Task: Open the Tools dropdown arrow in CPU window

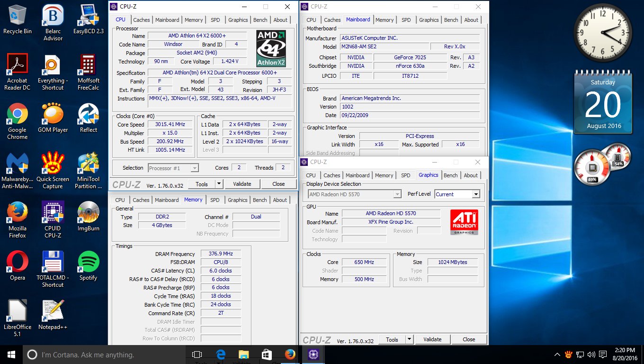Action: click(219, 184)
